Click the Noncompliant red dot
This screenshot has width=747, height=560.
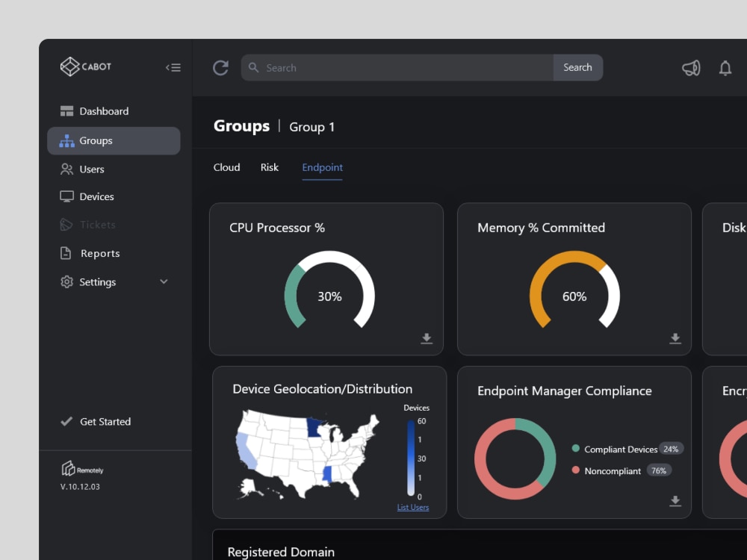pos(575,470)
